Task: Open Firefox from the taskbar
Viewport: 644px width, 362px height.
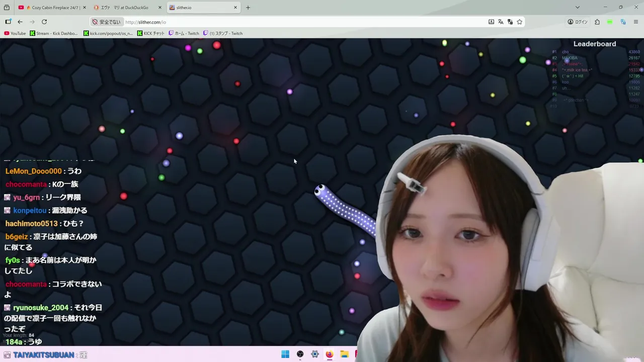Action: point(329,354)
